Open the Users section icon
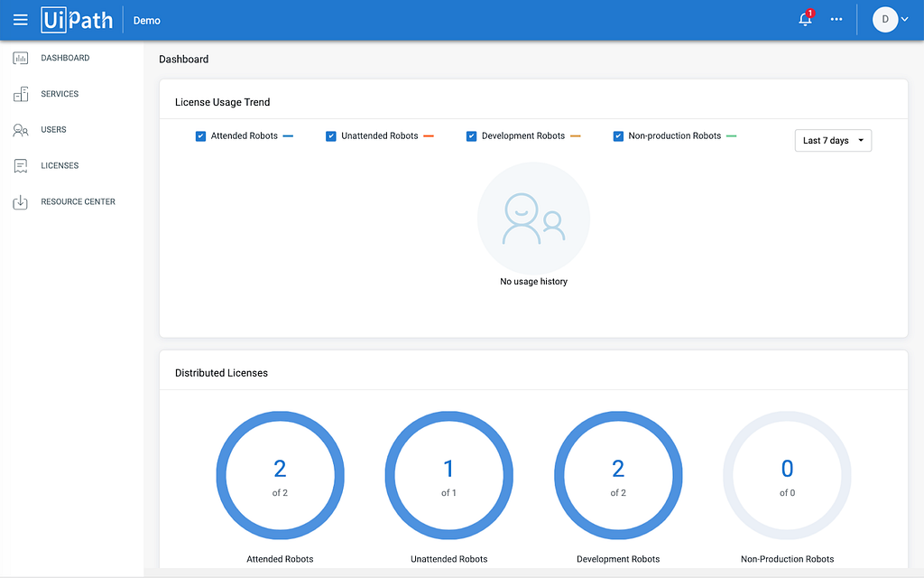The image size is (924, 578). [19, 129]
